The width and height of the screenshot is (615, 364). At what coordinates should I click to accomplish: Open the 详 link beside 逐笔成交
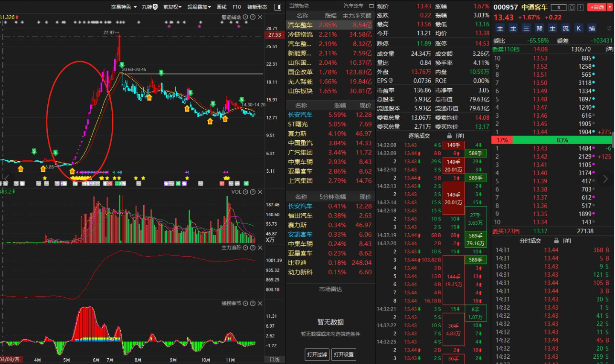click(x=460, y=136)
